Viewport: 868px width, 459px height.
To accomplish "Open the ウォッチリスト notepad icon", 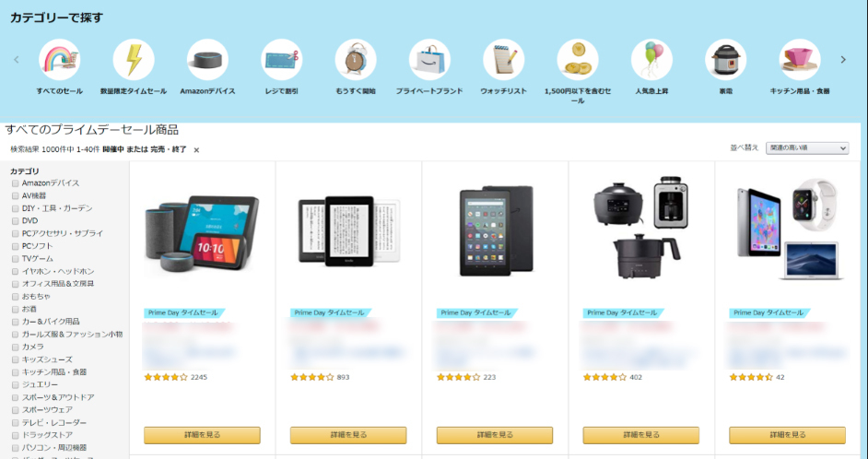I will point(504,60).
